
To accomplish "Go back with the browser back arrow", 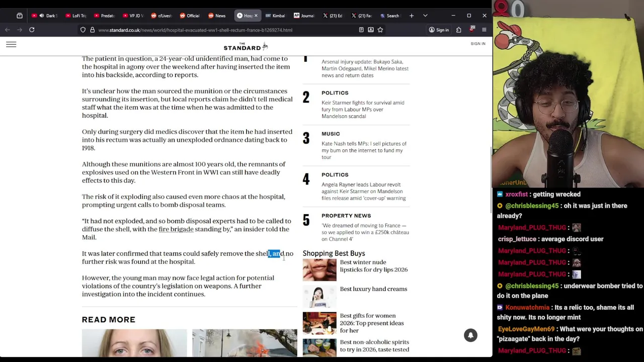I will [8, 30].
